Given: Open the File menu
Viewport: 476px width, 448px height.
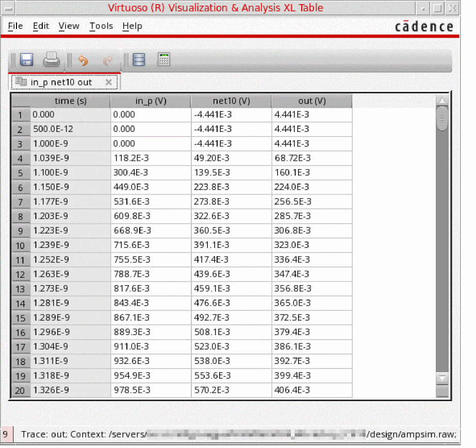Looking at the screenshot, I should [15, 26].
